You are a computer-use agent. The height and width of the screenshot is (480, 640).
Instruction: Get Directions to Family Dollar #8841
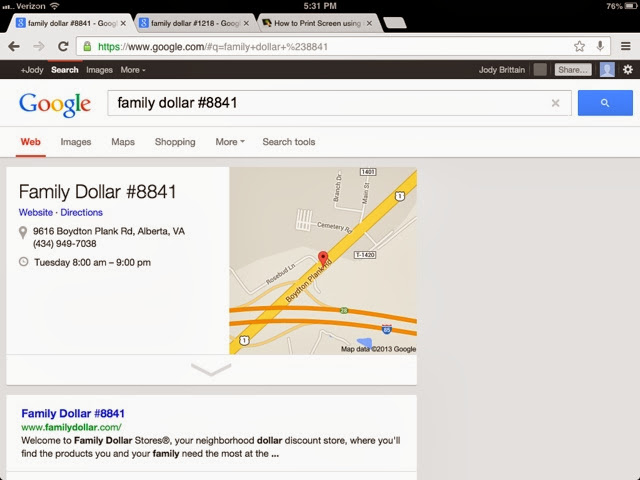(x=81, y=212)
